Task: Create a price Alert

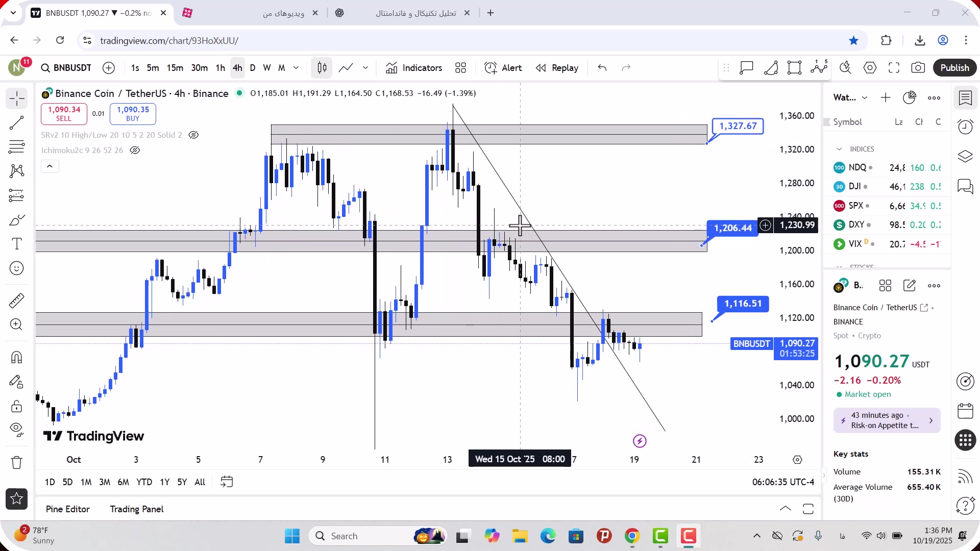Action: 503,68
